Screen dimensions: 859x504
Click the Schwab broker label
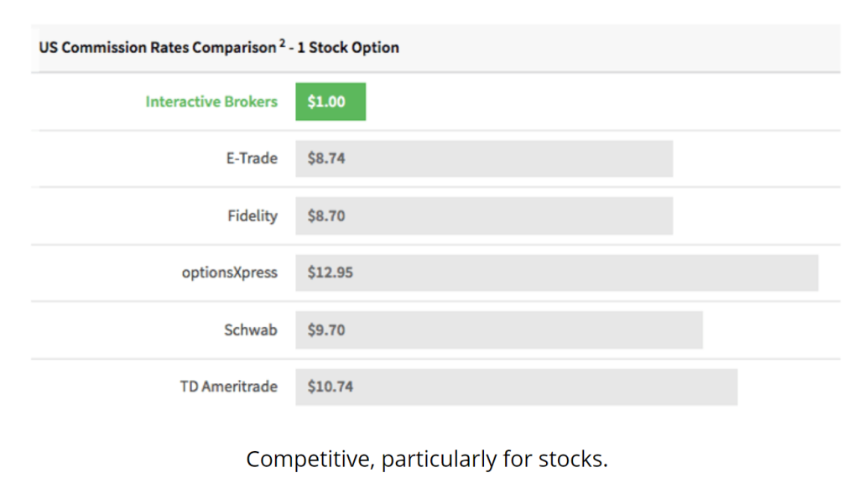click(251, 330)
